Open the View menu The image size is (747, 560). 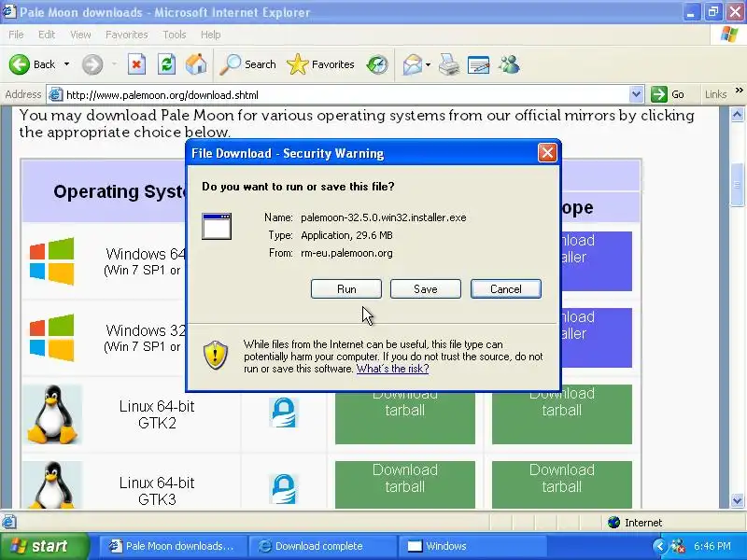80,35
